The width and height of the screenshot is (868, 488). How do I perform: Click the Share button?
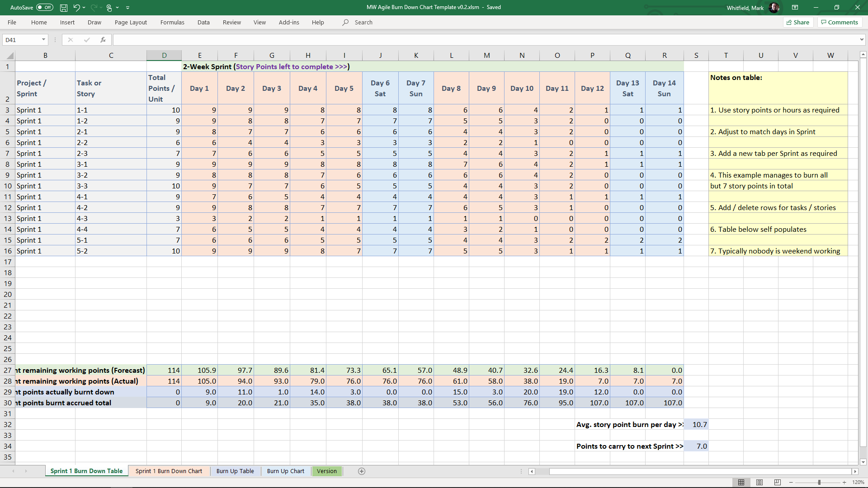pyautogui.click(x=798, y=22)
